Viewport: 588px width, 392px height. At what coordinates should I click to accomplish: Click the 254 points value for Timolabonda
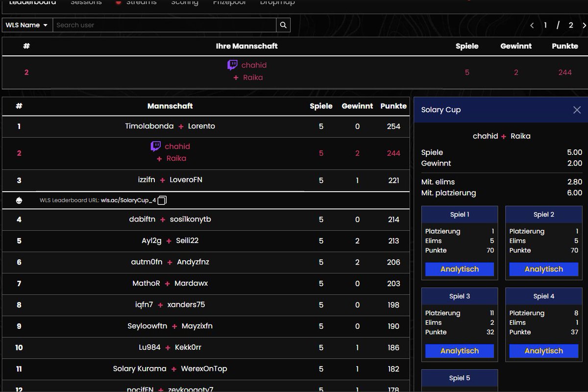coord(393,126)
